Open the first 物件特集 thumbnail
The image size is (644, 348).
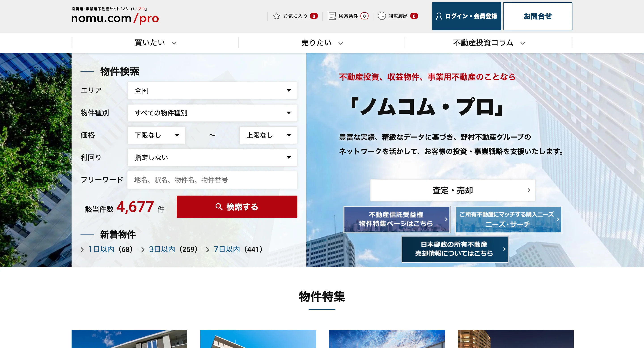[129, 339]
